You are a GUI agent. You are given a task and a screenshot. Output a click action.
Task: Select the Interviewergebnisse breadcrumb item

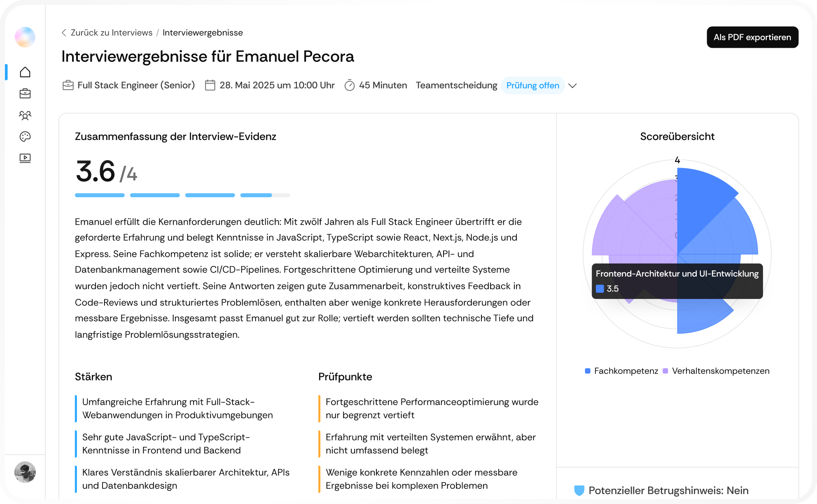[203, 33]
